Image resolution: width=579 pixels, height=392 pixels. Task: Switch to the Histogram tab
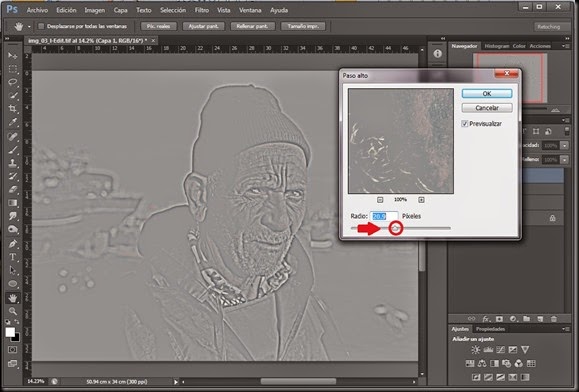tap(497, 46)
